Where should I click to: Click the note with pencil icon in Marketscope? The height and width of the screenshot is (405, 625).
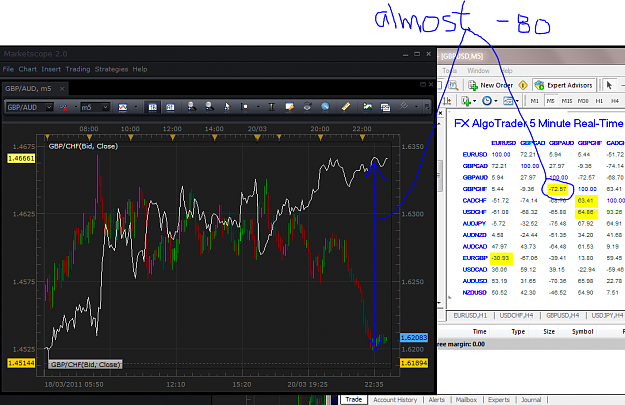click(x=289, y=106)
